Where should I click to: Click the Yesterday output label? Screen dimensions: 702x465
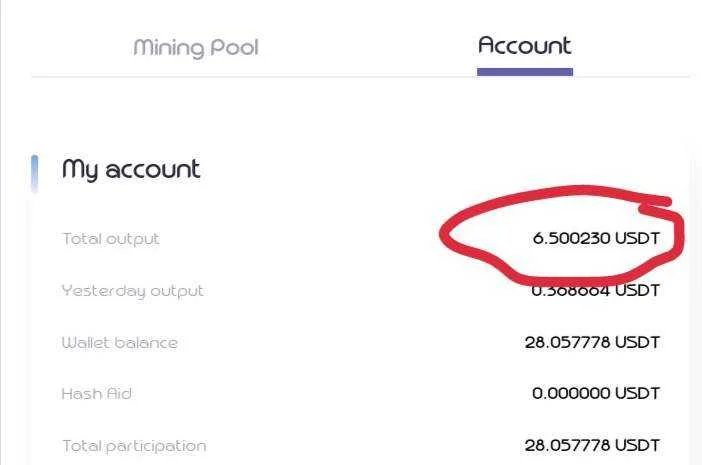click(133, 291)
